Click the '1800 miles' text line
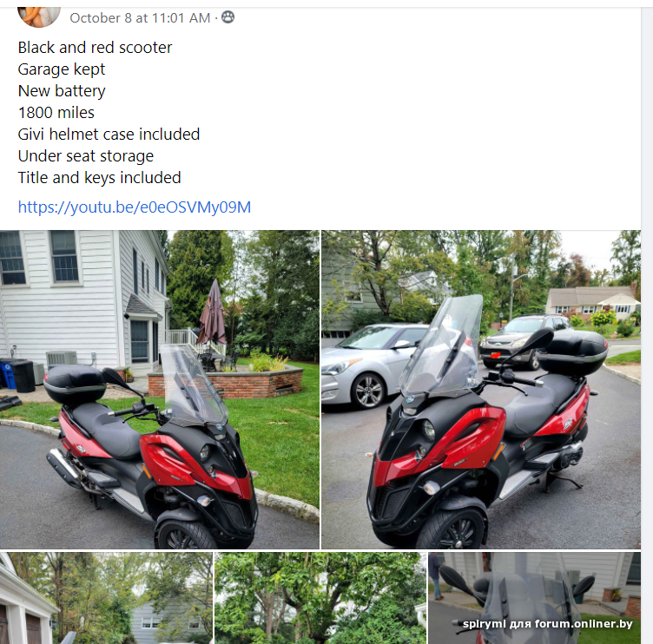 [56, 113]
